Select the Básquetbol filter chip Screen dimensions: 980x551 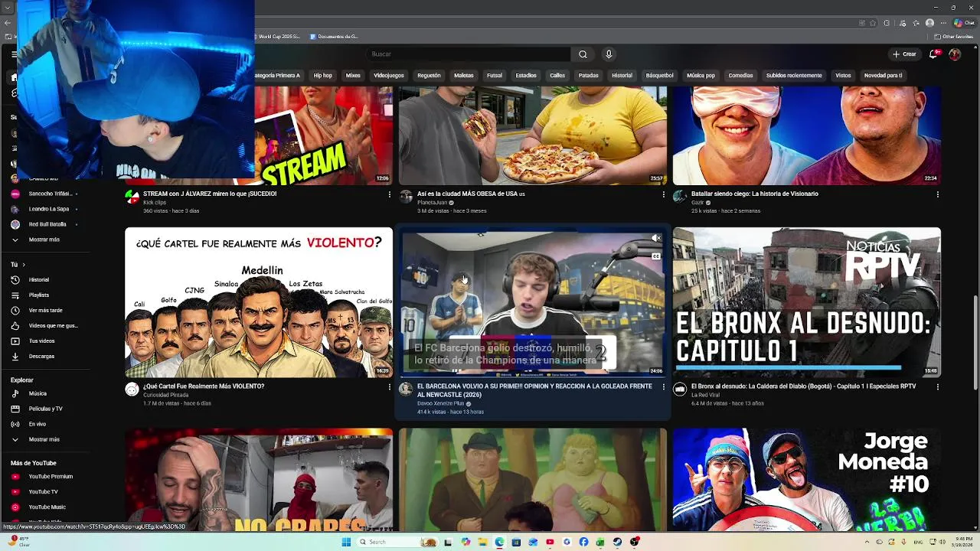659,76
